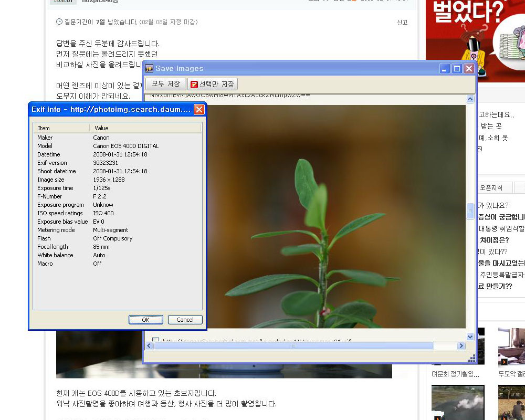Sort by the Value column header

[145, 128]
